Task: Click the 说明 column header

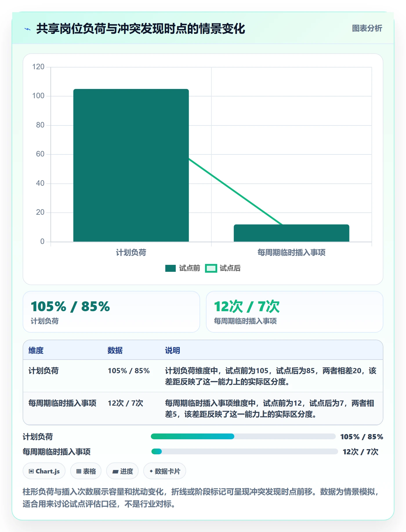Action: point(173,350)
